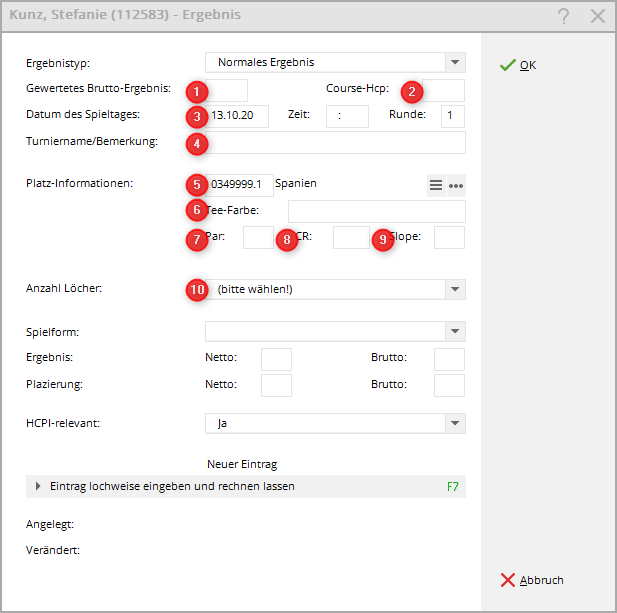
Task: Cancel using the Abbruch button
Action: pos(533,580)
